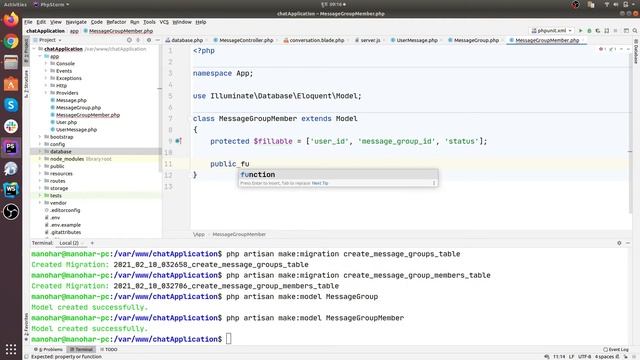
Task: Click the Local (2) terminal tab
Action: click(x=69, y=243)
